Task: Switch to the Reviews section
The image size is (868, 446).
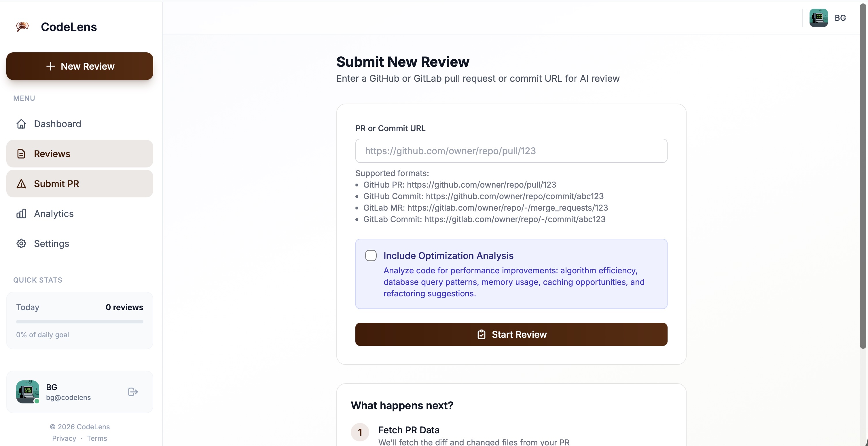Action: pos(52,153)
